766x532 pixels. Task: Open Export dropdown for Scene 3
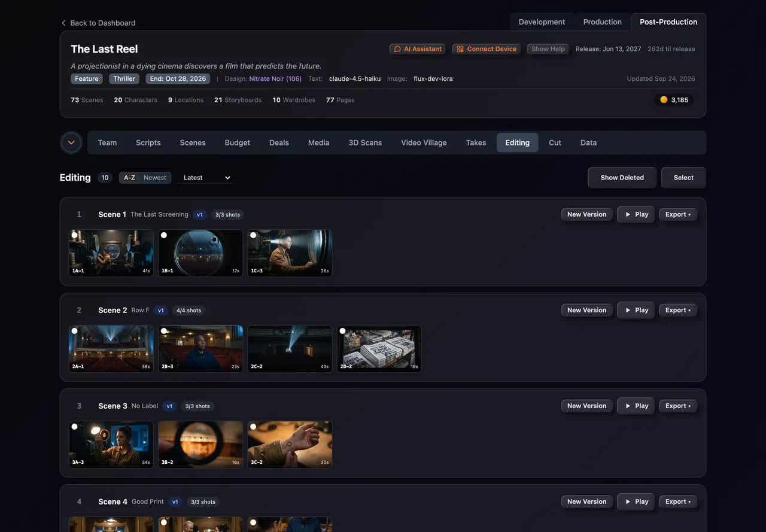click(678, 406)
